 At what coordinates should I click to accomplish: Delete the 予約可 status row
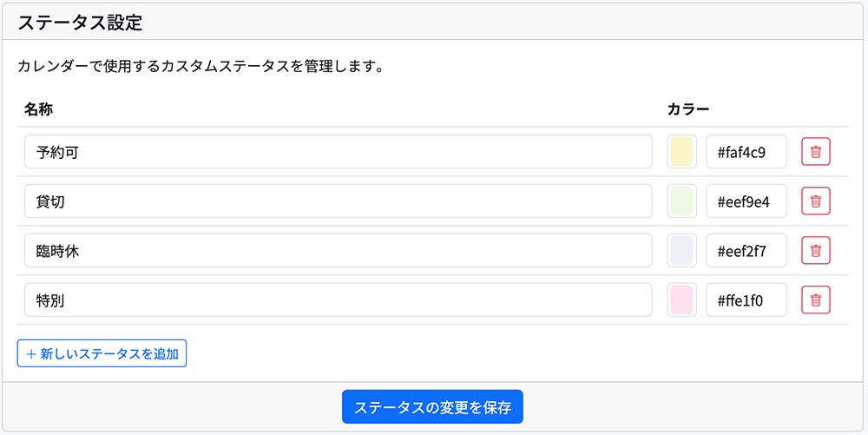coord(815,152)
